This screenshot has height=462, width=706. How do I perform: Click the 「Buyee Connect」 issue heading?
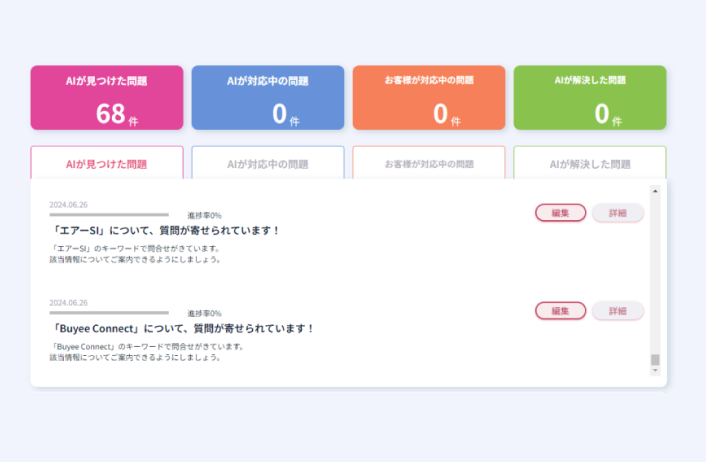pyautogui.click(x=182, y=328)
